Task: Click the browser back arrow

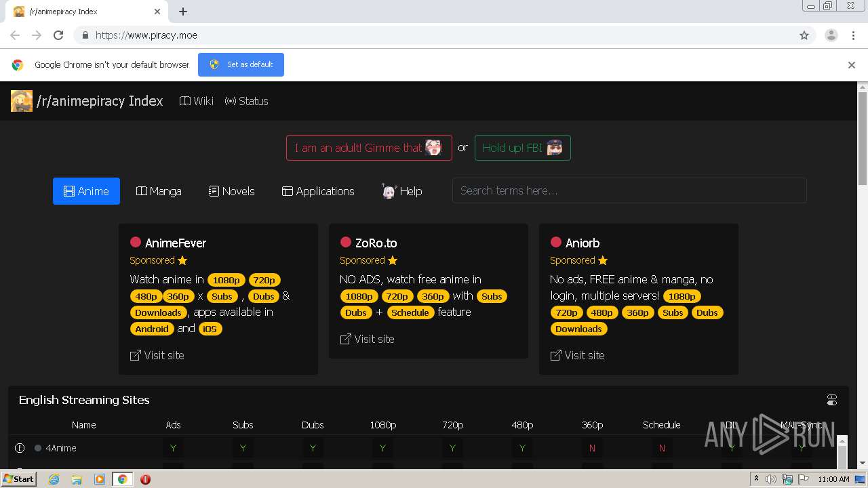Action: [15, 35]
